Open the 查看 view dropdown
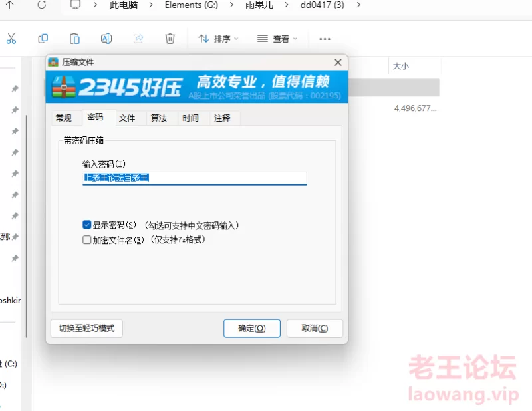Screen dimensions: 532x411 (x=277, y=39)
